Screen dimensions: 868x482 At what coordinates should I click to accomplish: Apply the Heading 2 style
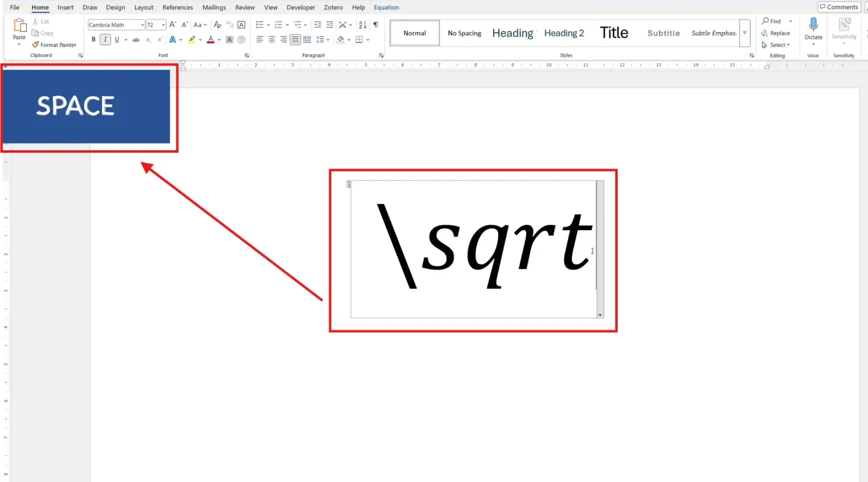564,33
